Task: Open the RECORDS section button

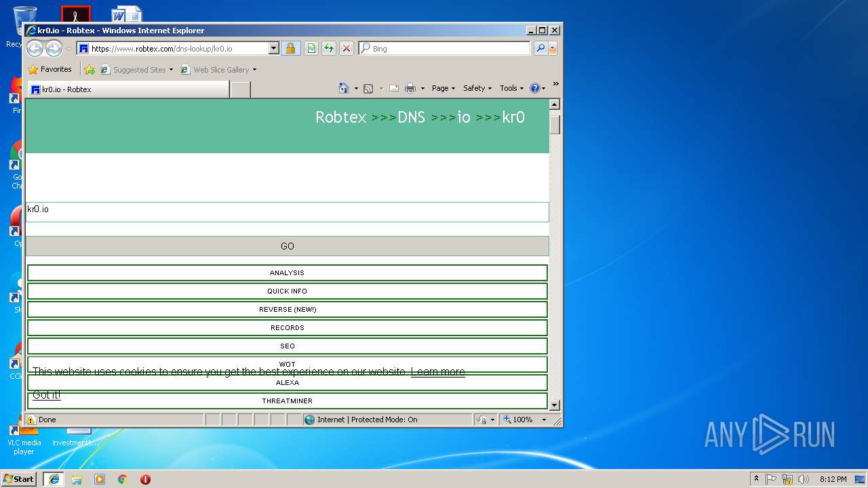Action: point(288,327)
